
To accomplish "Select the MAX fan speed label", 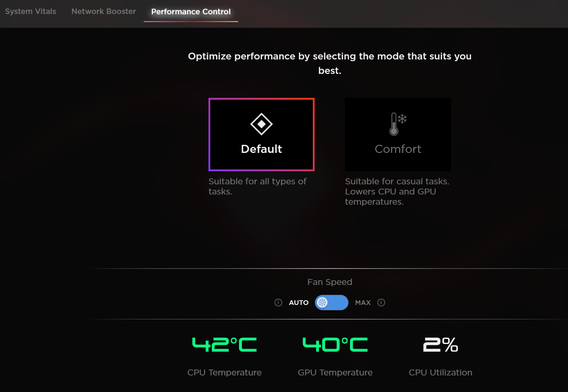I will [x=363, y=303].
